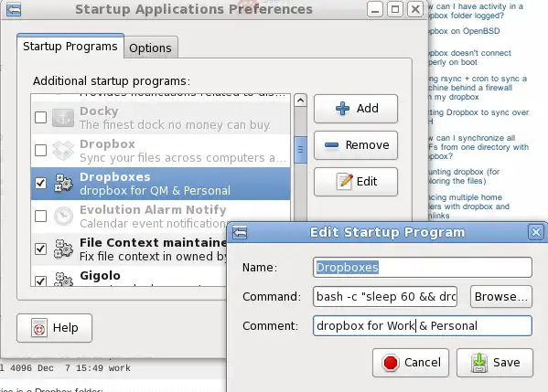Focus the Comment input field
The image size is (548, 392).
click(423, 326)
